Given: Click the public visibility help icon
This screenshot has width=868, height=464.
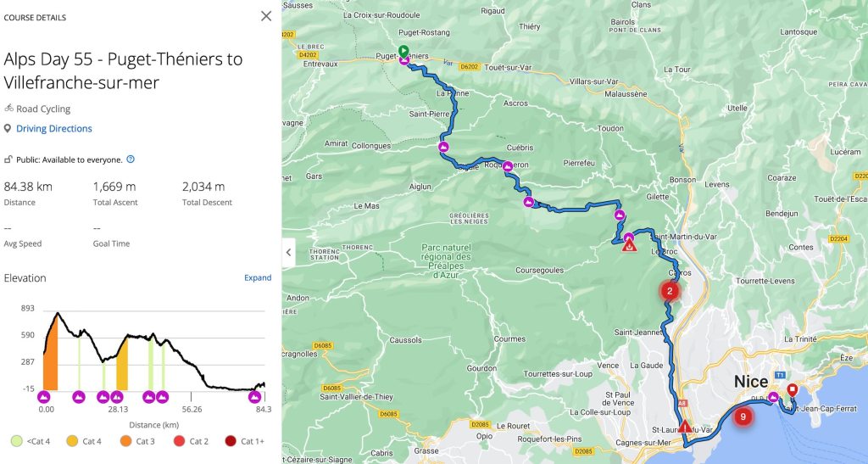Looking at the screenshot, I should [131, 159].
